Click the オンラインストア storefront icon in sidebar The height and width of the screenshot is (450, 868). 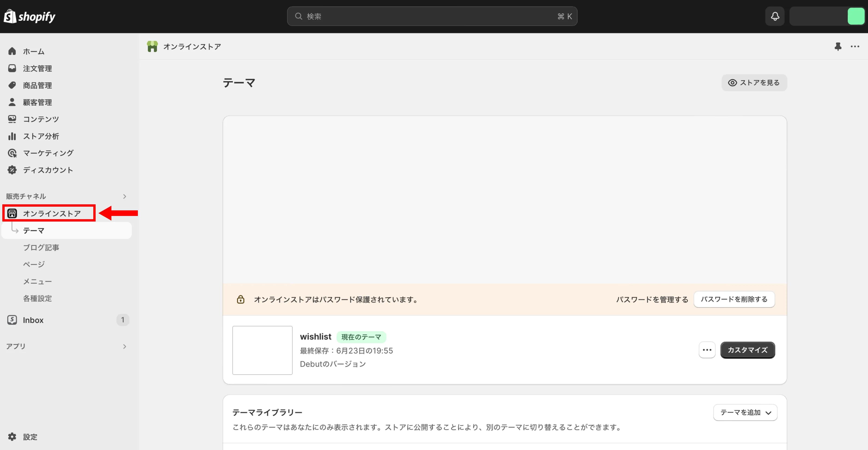tap(12, 213)
